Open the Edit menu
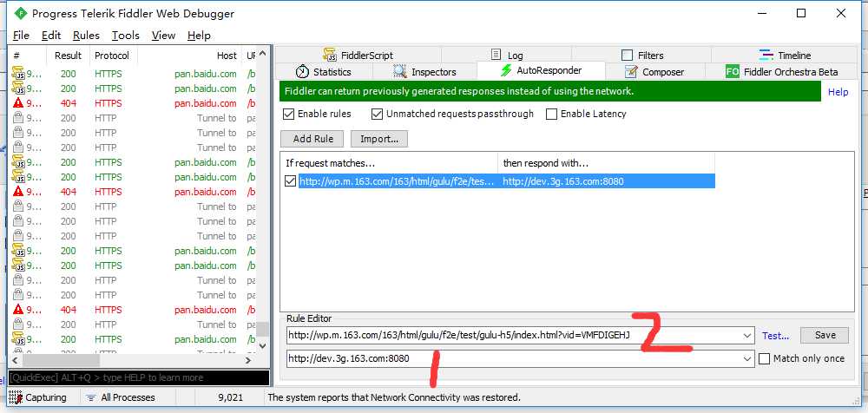Viewport: 868px width, 413px height. (x=51, y=36)
